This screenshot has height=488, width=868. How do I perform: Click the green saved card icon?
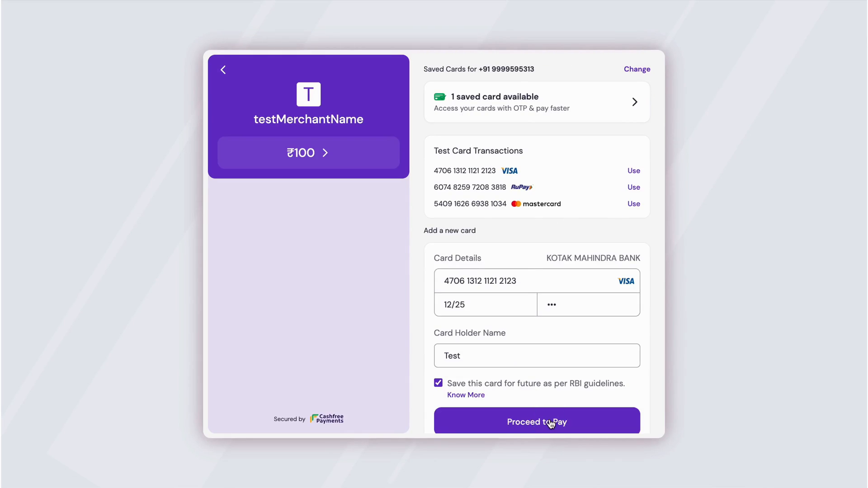(x=440, y=97)
